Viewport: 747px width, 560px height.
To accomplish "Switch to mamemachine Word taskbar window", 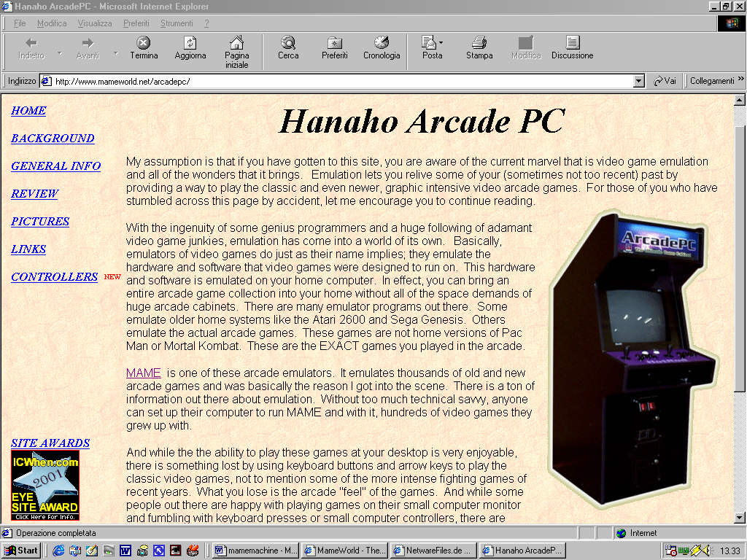I will coord(256,551).
